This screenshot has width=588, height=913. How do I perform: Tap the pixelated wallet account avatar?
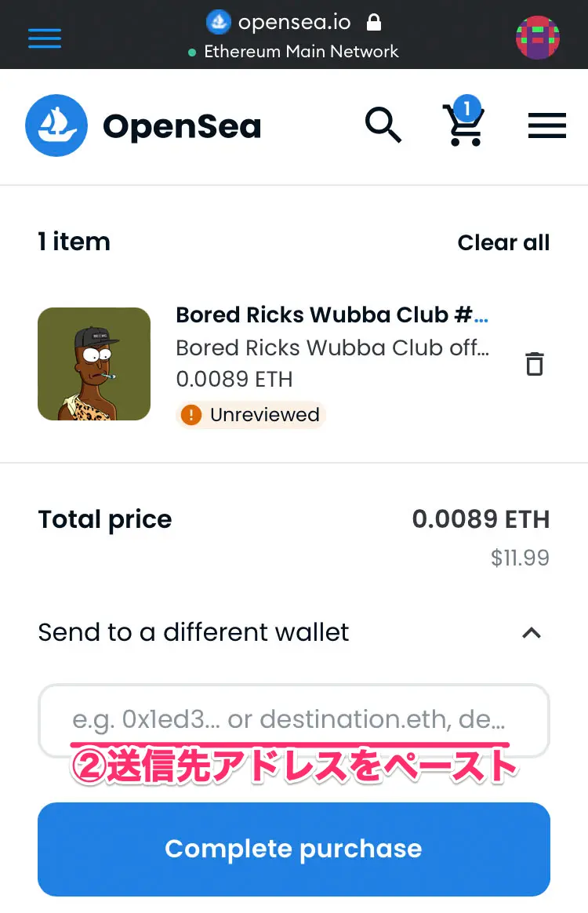point(538,38)
